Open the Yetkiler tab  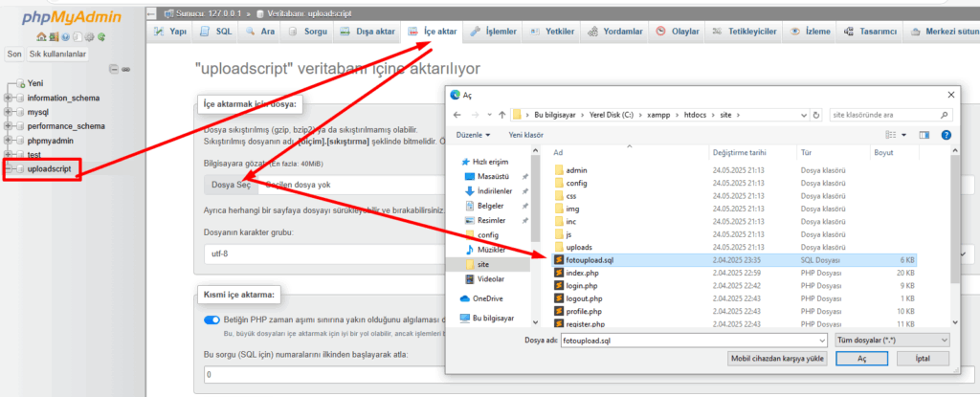pos(552,32)
